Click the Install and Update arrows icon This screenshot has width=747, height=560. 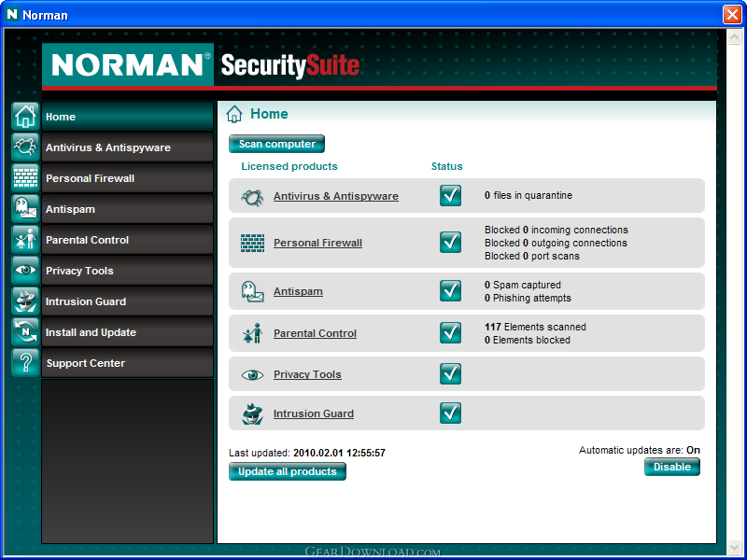(25, 332)
